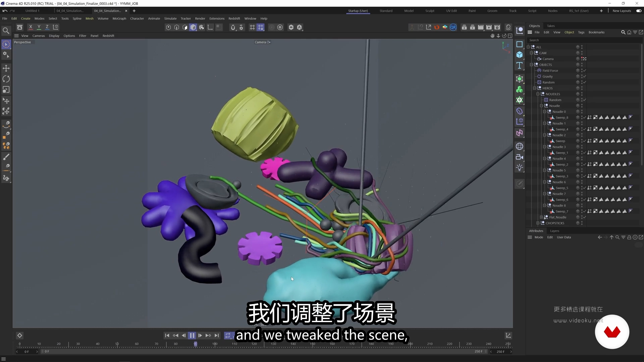The width and height of the screenshot is (644, 362).
Task: Toggle the enable checkmark next to Gravity
Action: click(584, 76)
